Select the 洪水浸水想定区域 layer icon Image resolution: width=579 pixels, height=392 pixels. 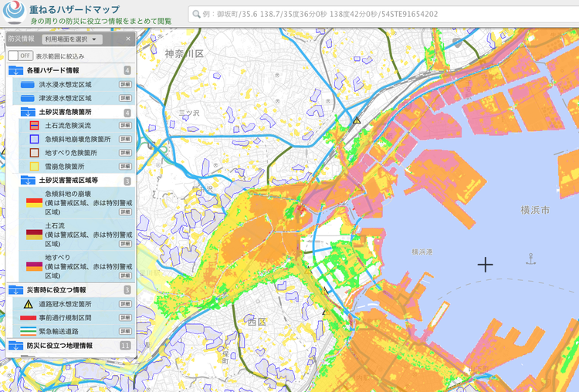click(x=28, y=84)
